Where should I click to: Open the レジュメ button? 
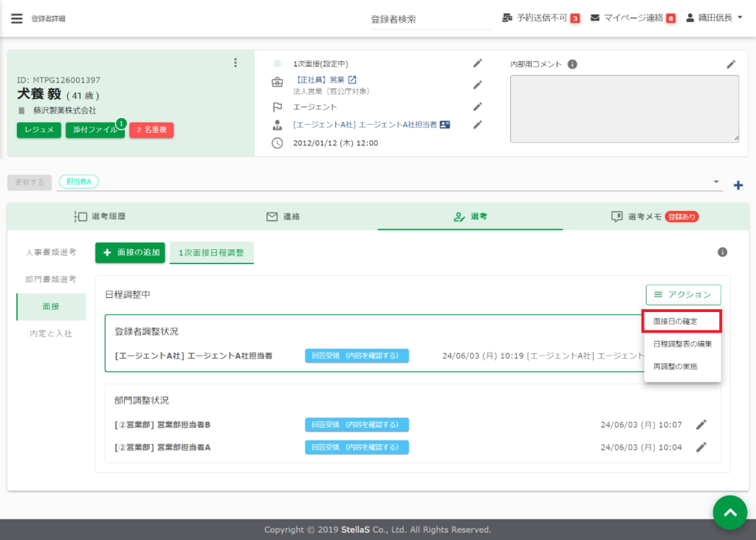[38, 130]
